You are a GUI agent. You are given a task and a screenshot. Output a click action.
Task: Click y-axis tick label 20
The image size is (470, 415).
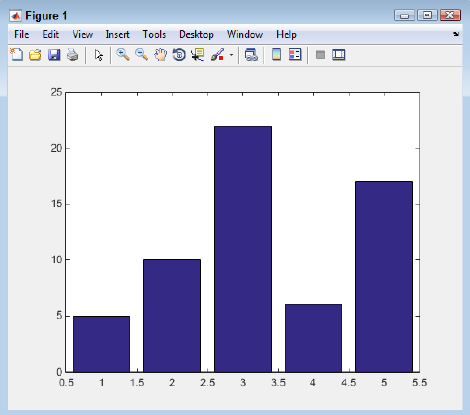(57, 148)
